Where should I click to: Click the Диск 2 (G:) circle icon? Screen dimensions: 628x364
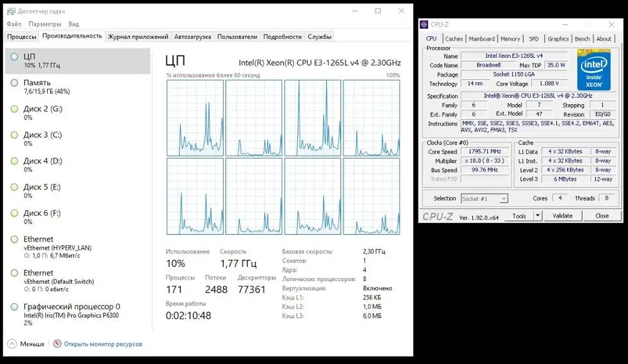click(x=14, y=109)
